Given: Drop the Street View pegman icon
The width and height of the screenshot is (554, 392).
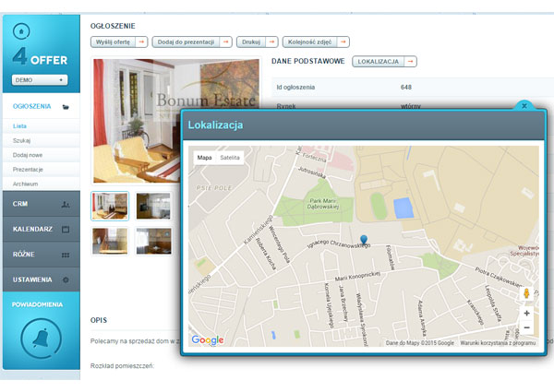Looking at the screenshot, I should [x=526, y=294].
